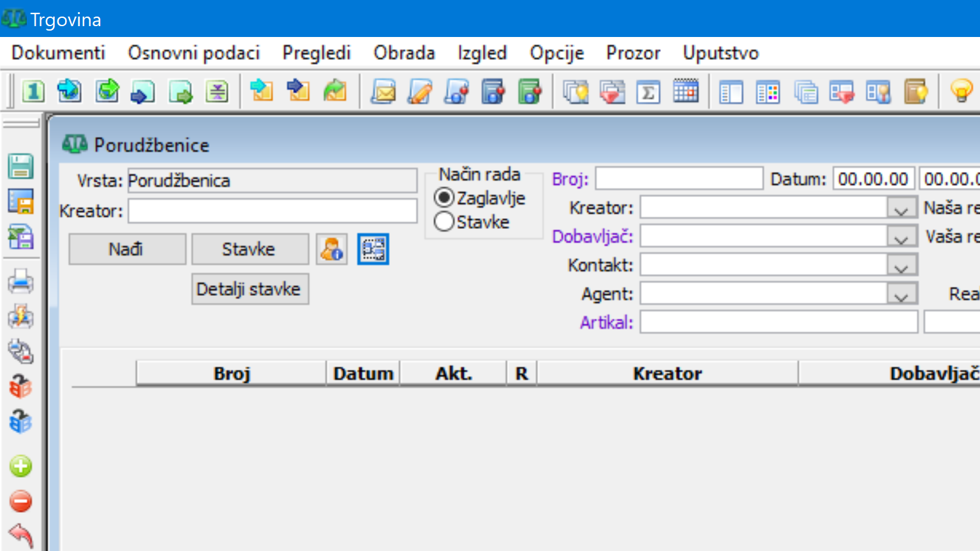Expand the Kontakt dropdown

coord(901,265)
